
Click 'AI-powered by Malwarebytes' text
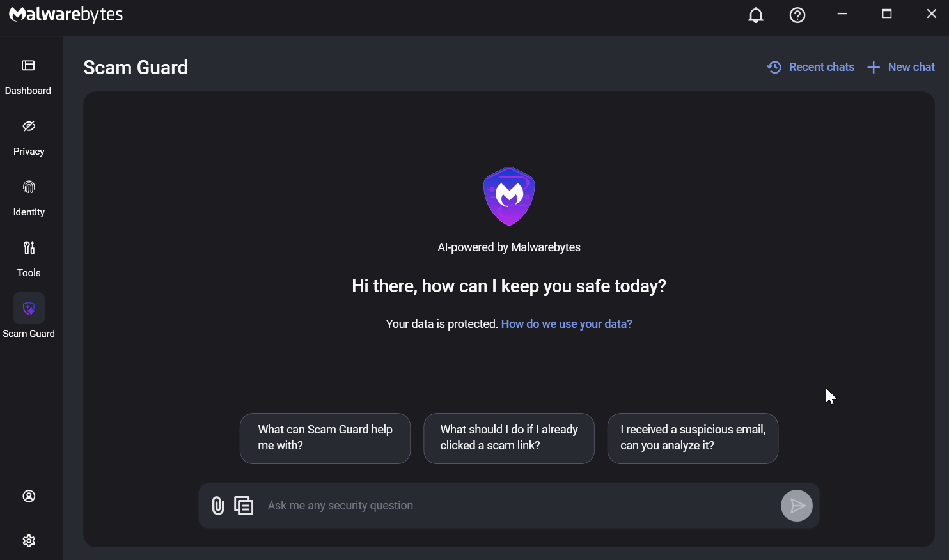pos(509,247)
